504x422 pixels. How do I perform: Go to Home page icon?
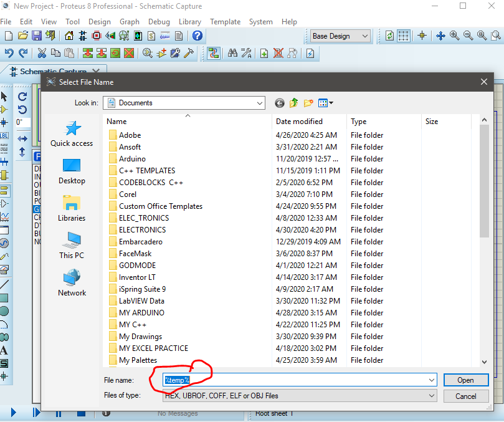[69, 36]
